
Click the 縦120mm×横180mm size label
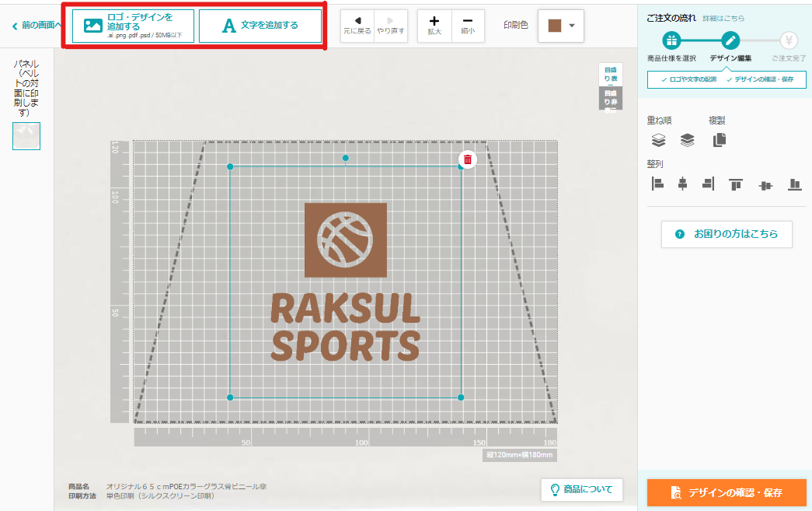pos(519,455)
